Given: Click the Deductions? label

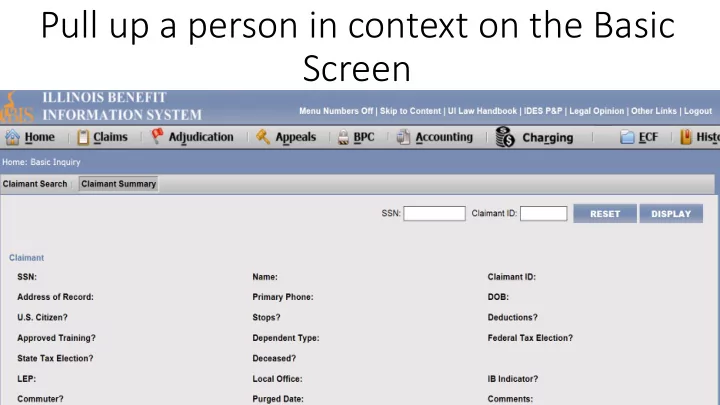Looking at the screenshot, I should coord(512,317).
